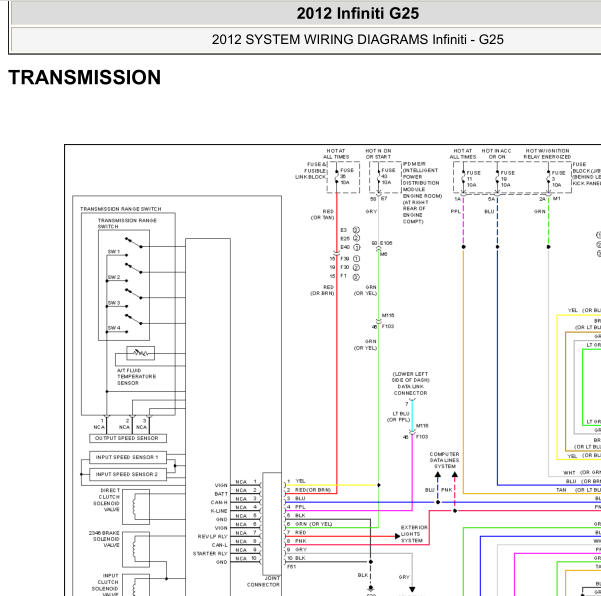Image resolution: width=601 pixels, height=596 pixels.
Task: Click the 'FUSE 36 10A' fuse
Action: pyautogui.click(x=344, y=176)
